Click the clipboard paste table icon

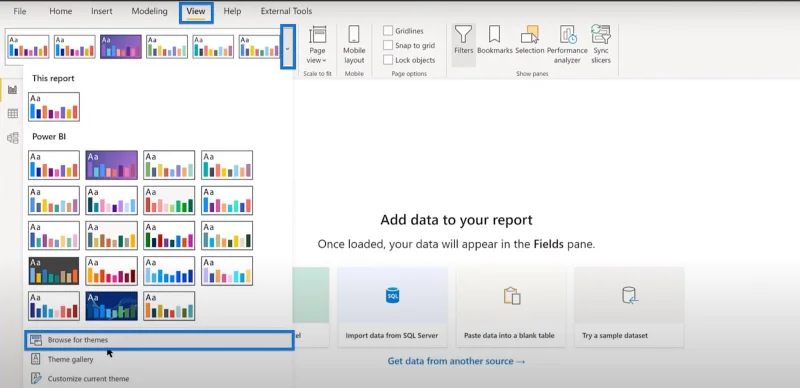(x=511, y=296)
